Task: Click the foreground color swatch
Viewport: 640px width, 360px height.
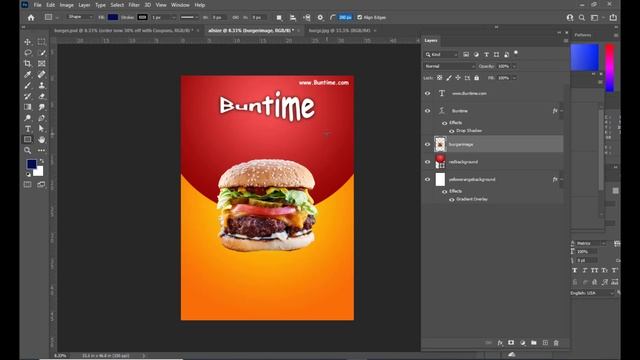Action: 31,164
